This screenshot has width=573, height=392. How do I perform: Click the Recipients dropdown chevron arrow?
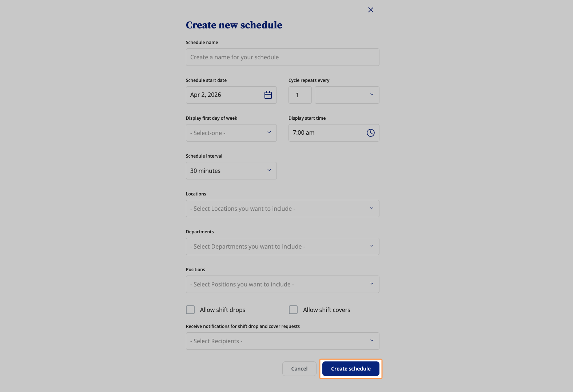click(372, 341)
